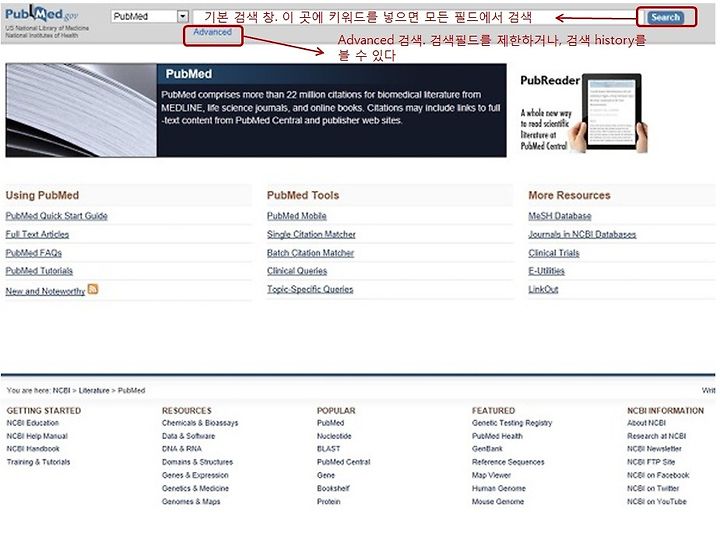
Task: Click NCBI in the breadcrumb
Action: (61, 390)
